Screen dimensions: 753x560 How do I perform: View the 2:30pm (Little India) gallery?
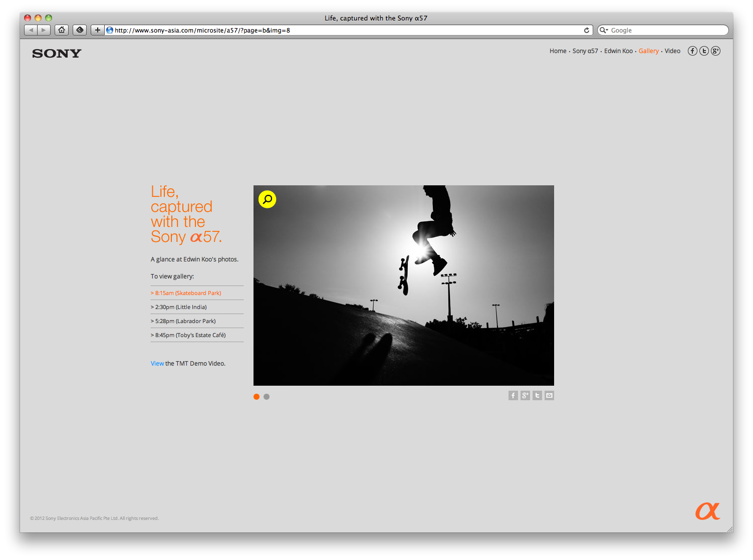[197, 307]
